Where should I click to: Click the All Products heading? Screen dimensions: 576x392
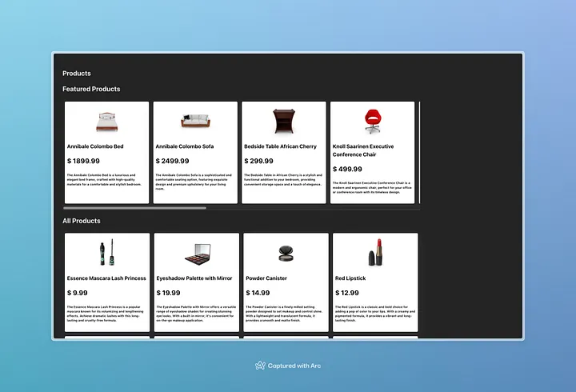click(81, 221)
